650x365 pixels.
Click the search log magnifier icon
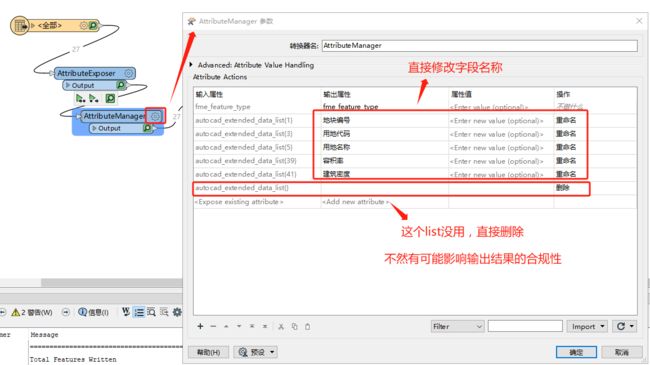[151, 312]
